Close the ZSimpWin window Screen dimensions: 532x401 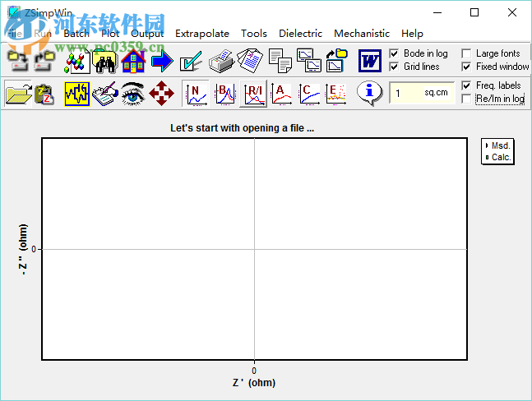pos(512,12)
